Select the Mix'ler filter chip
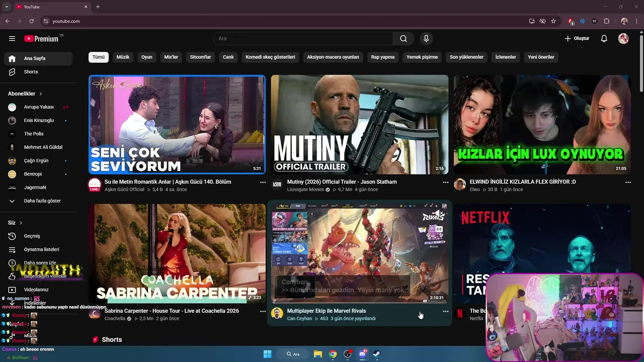Screen dimensions: 644x362 pyautogui.click(x=171, y=57)
